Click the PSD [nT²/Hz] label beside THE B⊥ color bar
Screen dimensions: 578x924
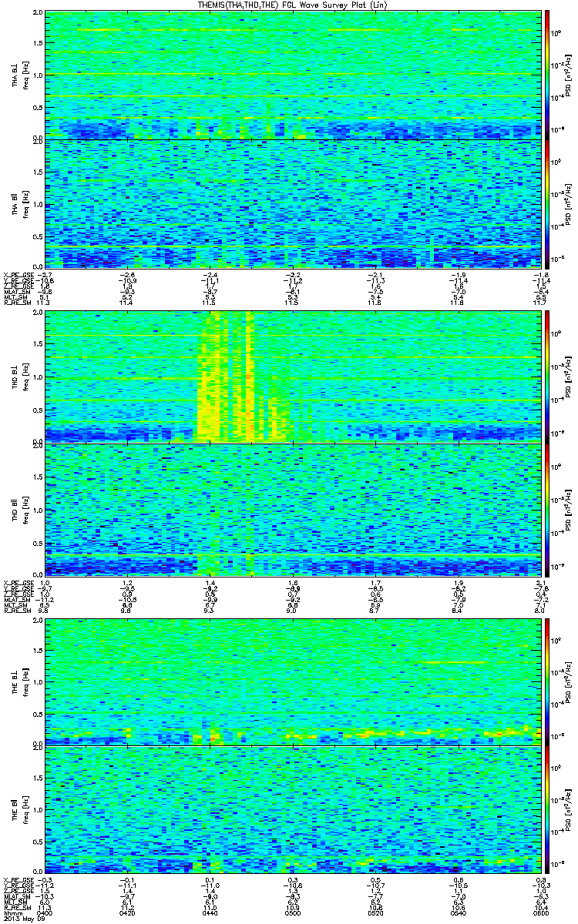click(x=566, y=681)
